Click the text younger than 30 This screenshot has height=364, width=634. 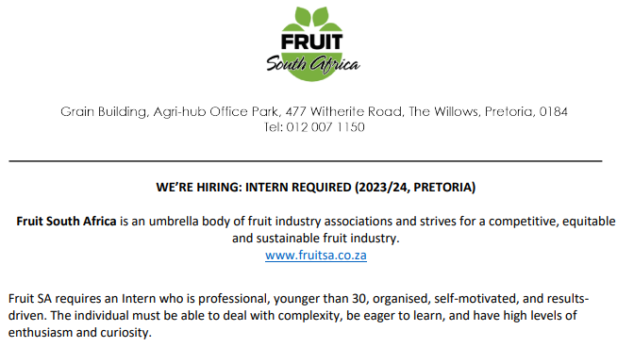(x=320, y=299)
